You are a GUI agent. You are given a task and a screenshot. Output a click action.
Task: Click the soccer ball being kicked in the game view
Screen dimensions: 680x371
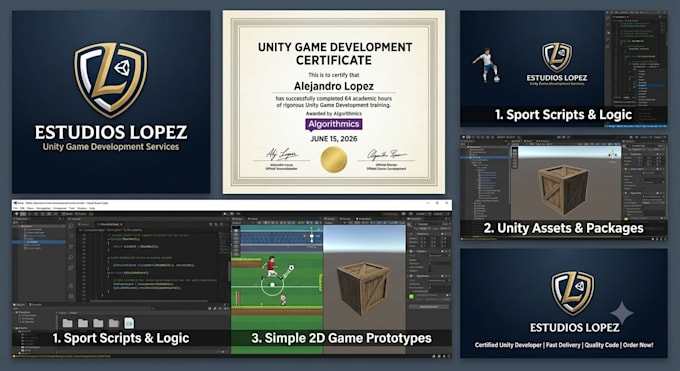(291, 268)
